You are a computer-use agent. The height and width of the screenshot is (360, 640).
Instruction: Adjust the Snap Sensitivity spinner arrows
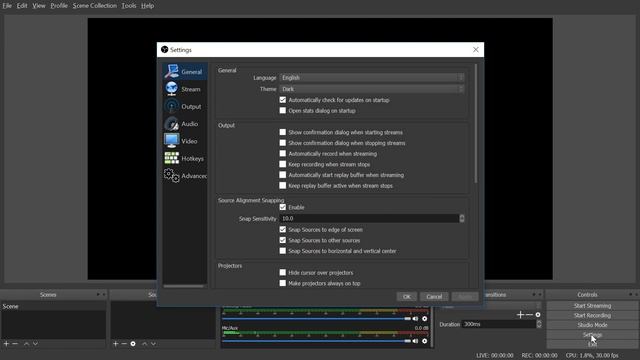point(462,218)
